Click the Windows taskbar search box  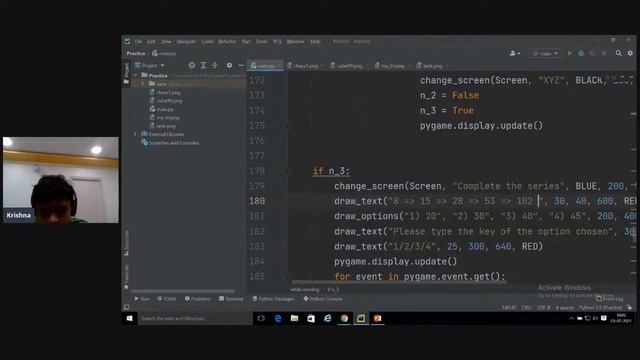(195, 318)
